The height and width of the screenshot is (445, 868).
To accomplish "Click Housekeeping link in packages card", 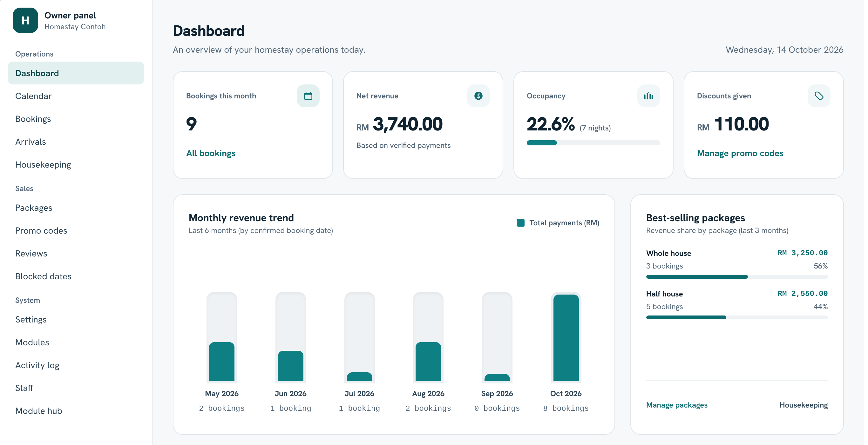I will pyautogui.click(x=803, y=405).
